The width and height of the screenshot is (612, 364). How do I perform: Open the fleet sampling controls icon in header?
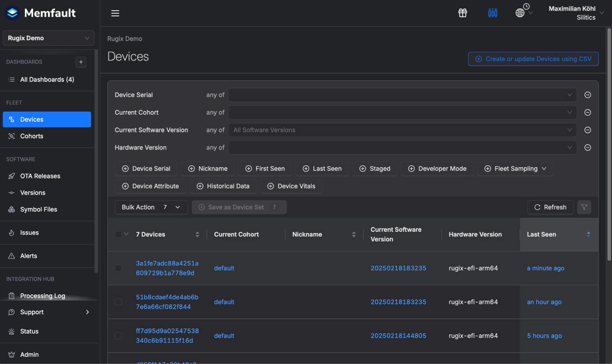492,13
